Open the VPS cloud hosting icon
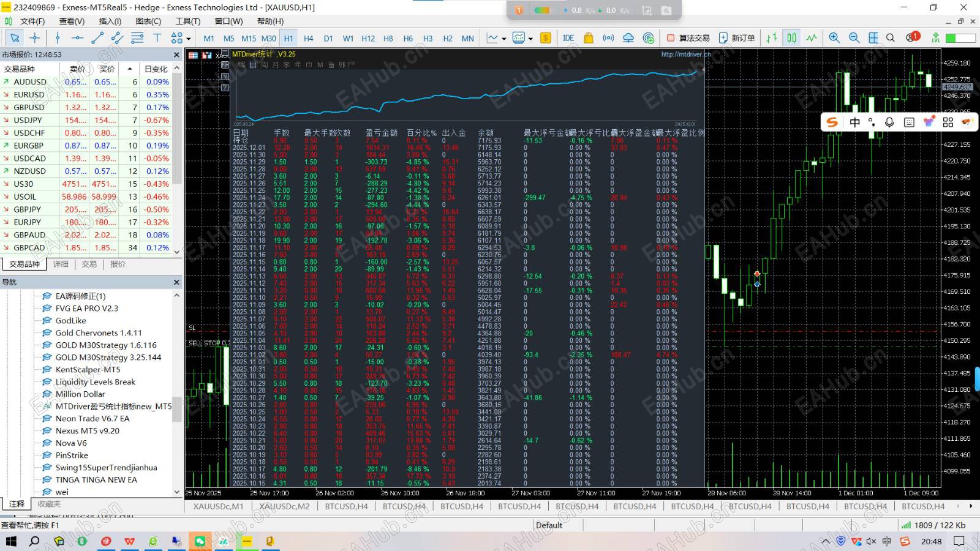This screenshot has width=980, height=551. point(628,38)
